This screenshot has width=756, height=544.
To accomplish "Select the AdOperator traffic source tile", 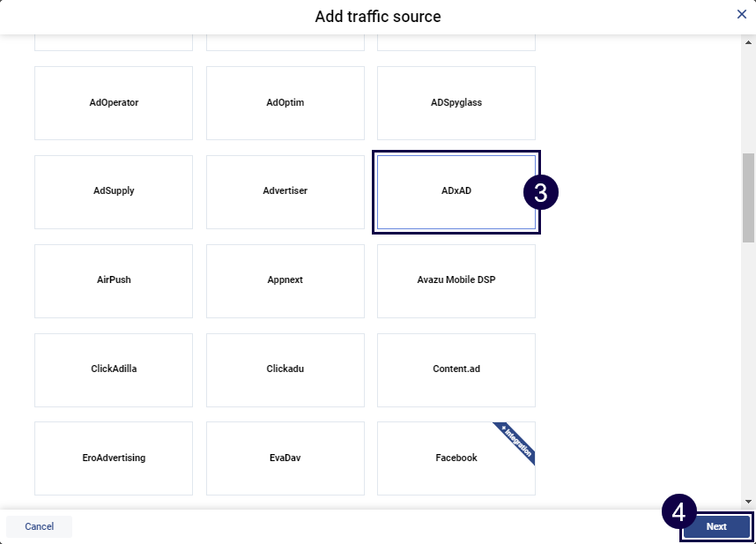I will point(114,102).
